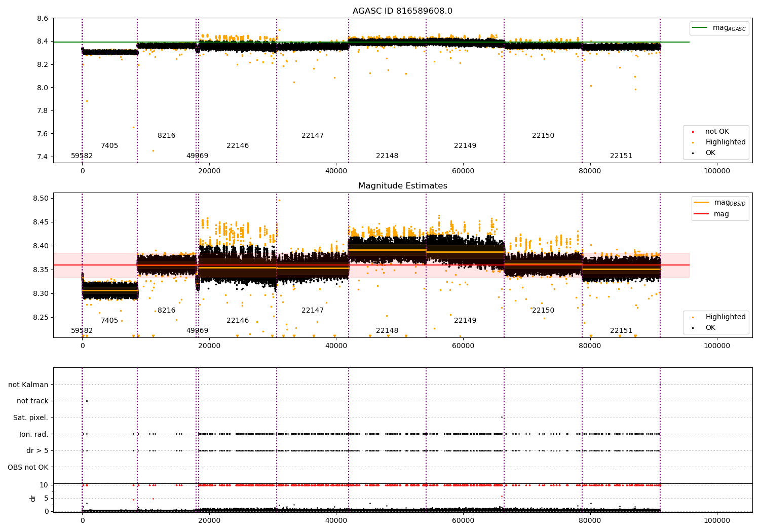Click OBSID label 49969 in top plot
Screen dimensions: 760x532
198,156
